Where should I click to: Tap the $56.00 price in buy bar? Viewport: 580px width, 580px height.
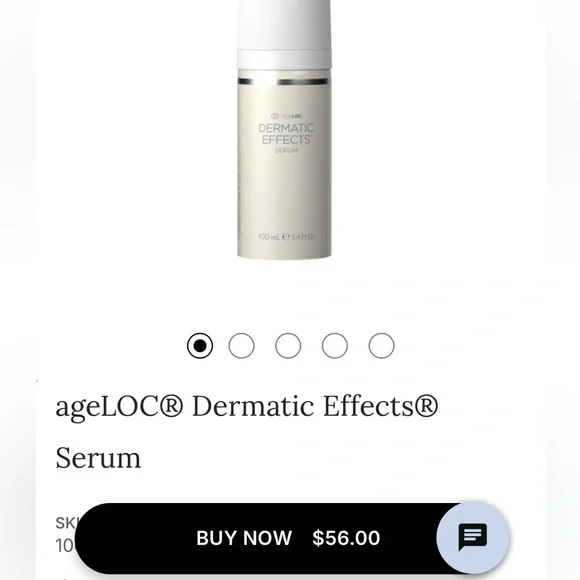click(346, 538)
